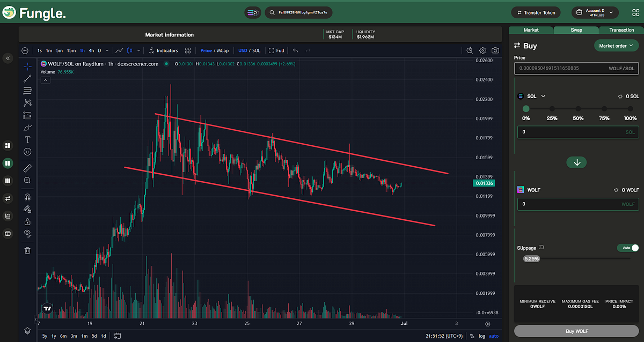Use the Measure ruler tool

[x=28, y=168]
